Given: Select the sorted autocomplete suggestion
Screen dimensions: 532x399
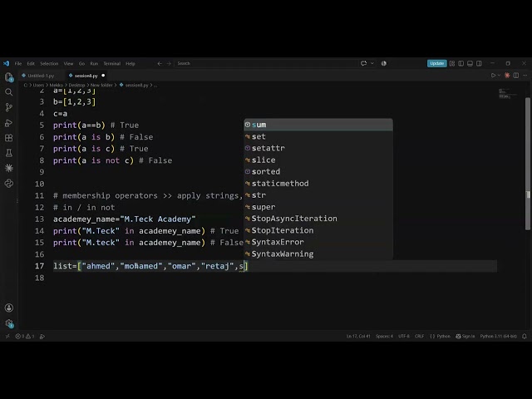Looking at the screenshot, I should 318,171.
